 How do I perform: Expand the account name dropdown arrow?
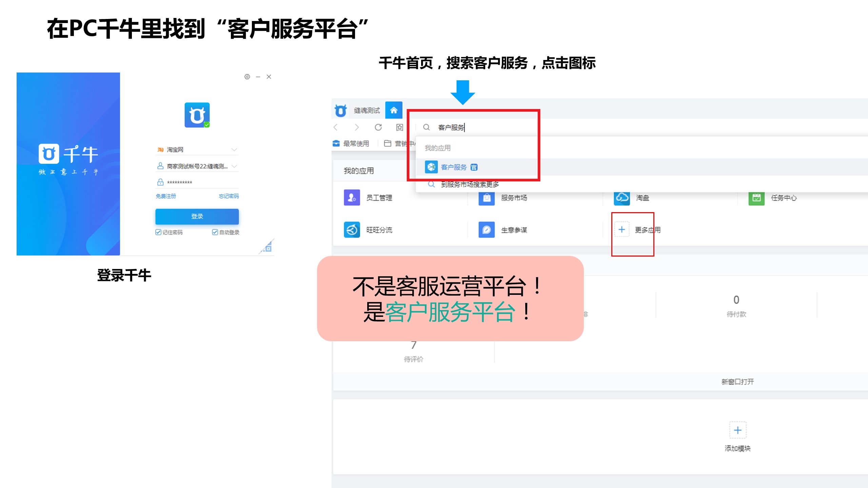[x=234, y=166]
